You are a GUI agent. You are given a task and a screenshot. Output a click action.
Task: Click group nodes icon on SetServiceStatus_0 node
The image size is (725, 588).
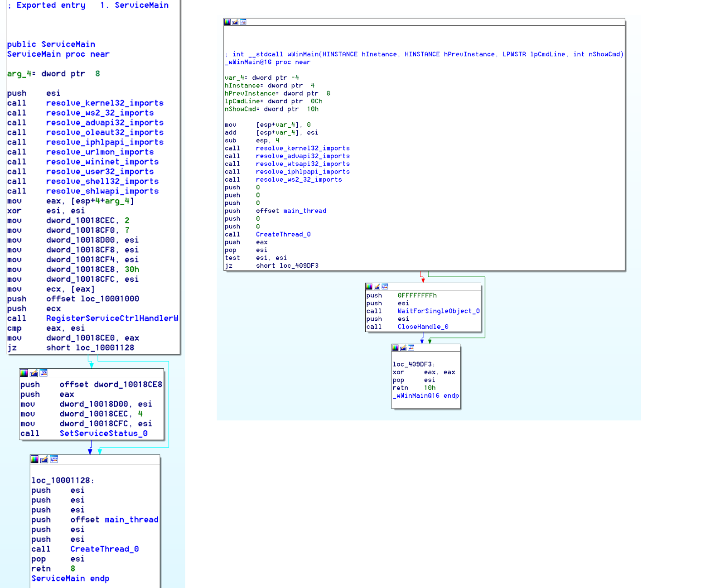coord(44,373)
